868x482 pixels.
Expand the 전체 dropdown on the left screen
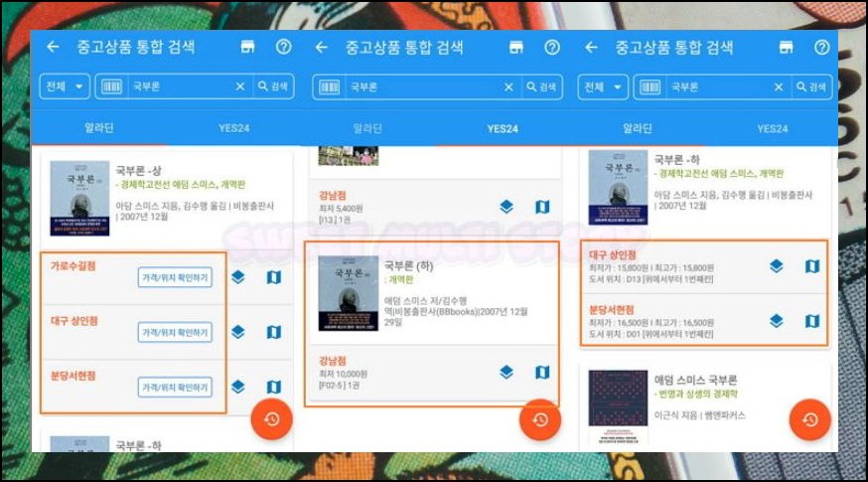pyautogui.click(x=65, y=86)
